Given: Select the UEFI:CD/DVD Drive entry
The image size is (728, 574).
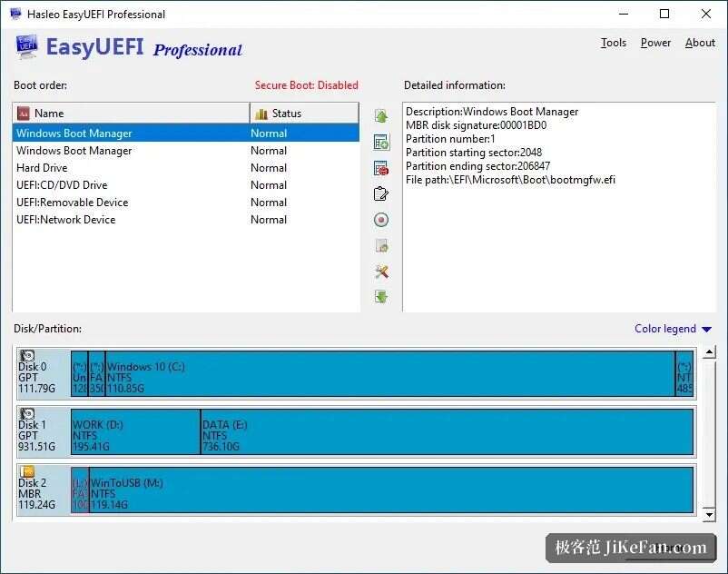Looking at the screenshot, I should tap(186, 185).
